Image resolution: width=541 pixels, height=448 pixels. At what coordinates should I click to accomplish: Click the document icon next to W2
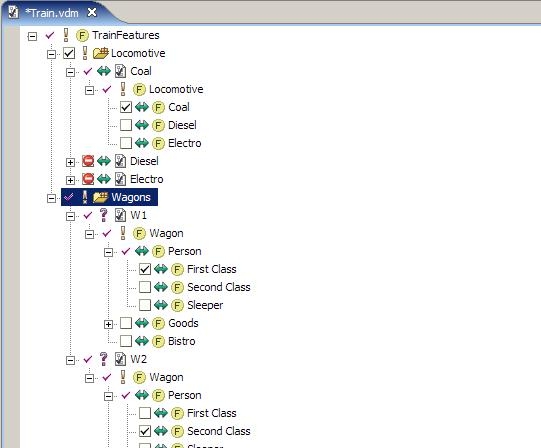pyautogui.click(x=120, y=359)
